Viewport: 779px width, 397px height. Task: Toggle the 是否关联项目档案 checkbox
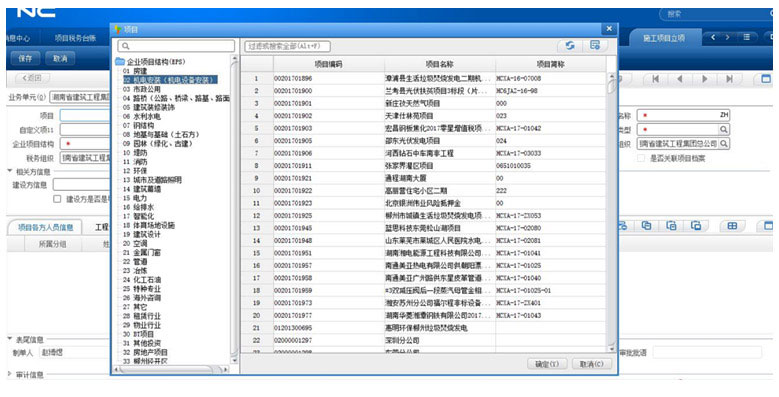click(641, 159)
